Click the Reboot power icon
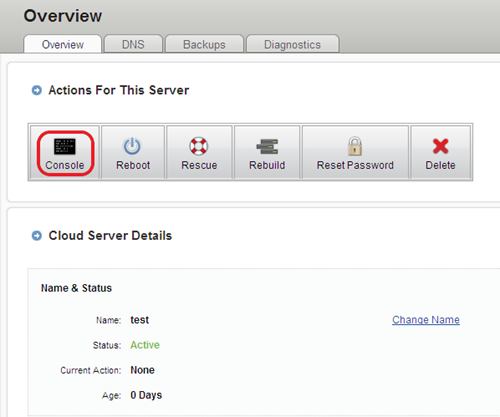Viewport: 500px width, 417px height. coord(132,146)
